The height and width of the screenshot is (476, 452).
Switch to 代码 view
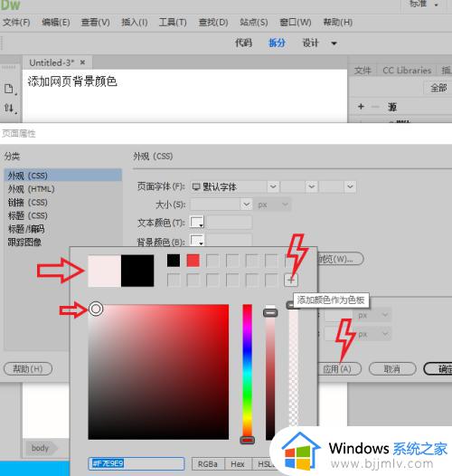click(243, 43)
